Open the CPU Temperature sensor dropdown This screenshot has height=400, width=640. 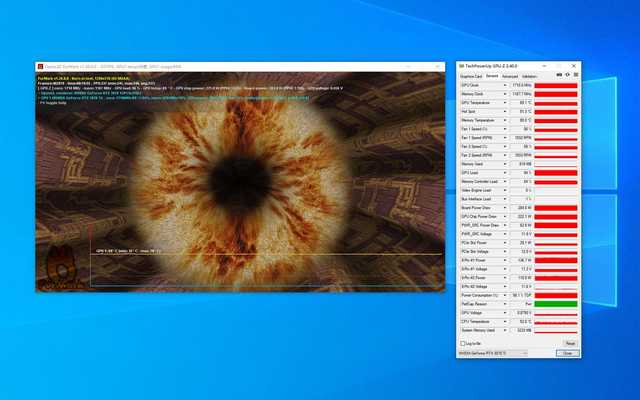pos(505,322)
